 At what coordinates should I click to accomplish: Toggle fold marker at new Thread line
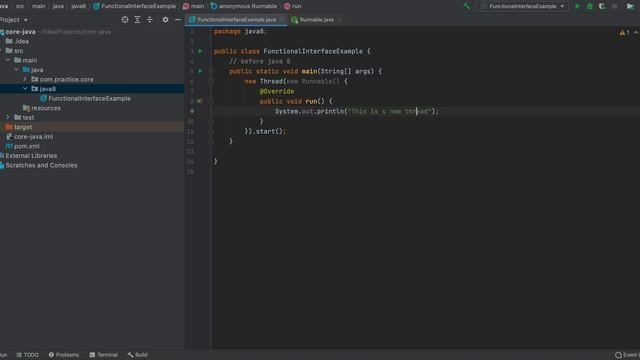pyautogui.click(x=211, y=81)
